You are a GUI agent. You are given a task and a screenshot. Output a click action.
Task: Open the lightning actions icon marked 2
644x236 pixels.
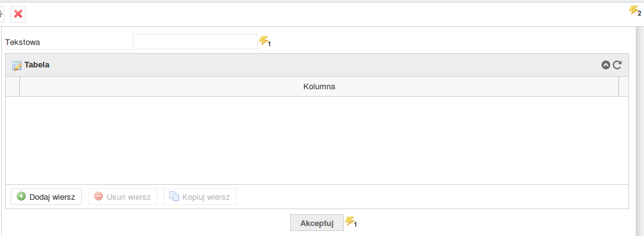click(635, 11)
